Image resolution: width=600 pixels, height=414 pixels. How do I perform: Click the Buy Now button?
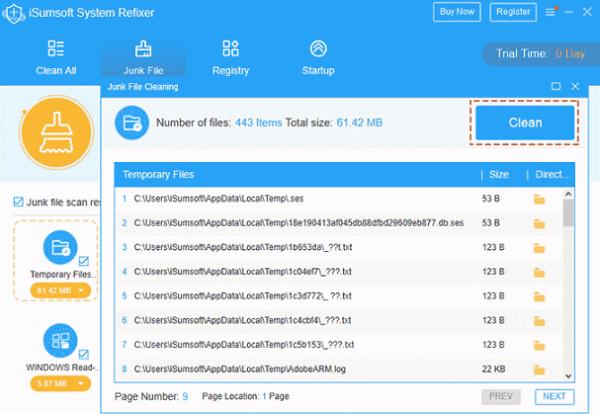[456, 12]
